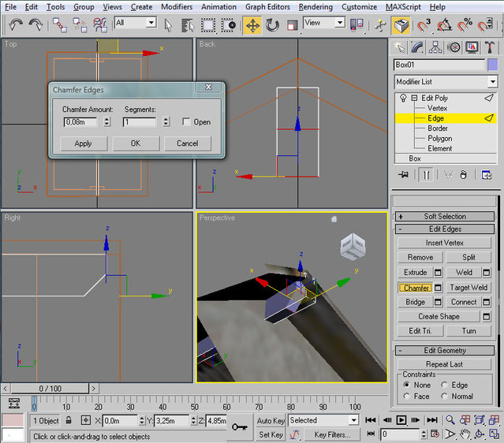Click the Redo arrow icon

pyautogui.click(x=35, y=24)
